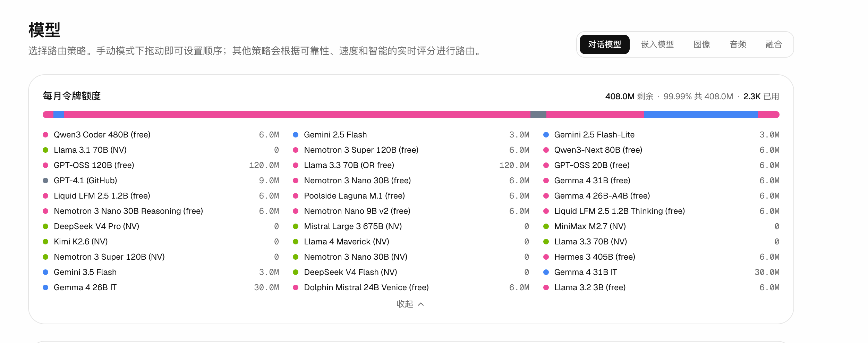
Task: Click the 3.0M value for Gemini 3.5 Flash
Action: coord(269,272)
